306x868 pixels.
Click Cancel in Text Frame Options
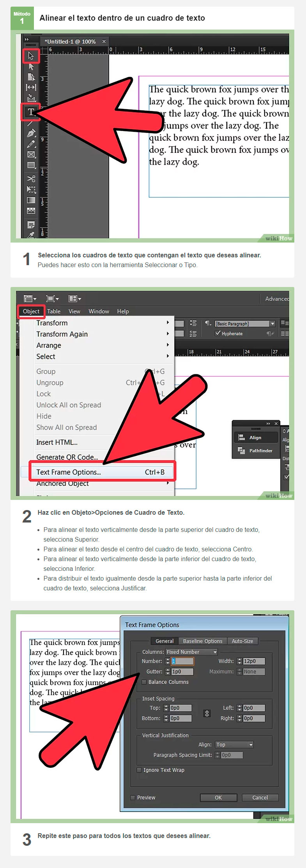(260, 797)
